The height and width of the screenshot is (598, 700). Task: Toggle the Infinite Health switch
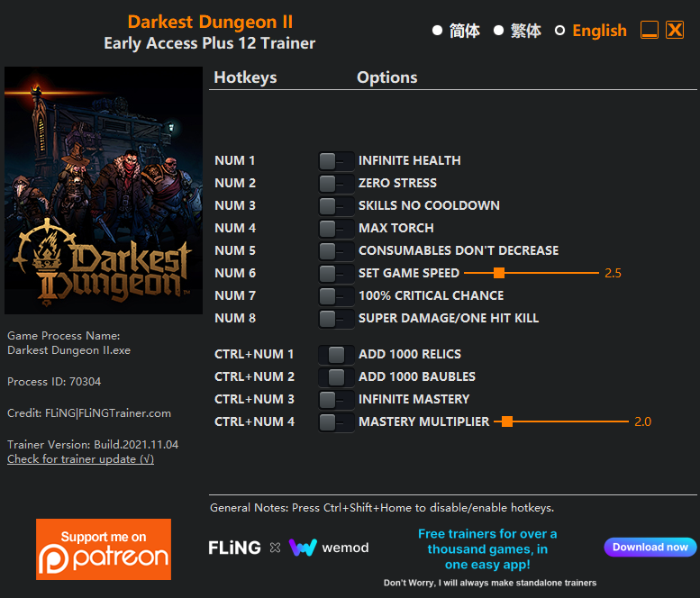336,161
